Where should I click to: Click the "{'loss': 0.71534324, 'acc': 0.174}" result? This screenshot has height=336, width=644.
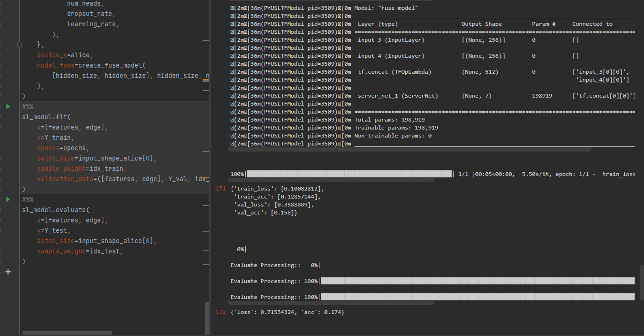(x=287, y=312)
